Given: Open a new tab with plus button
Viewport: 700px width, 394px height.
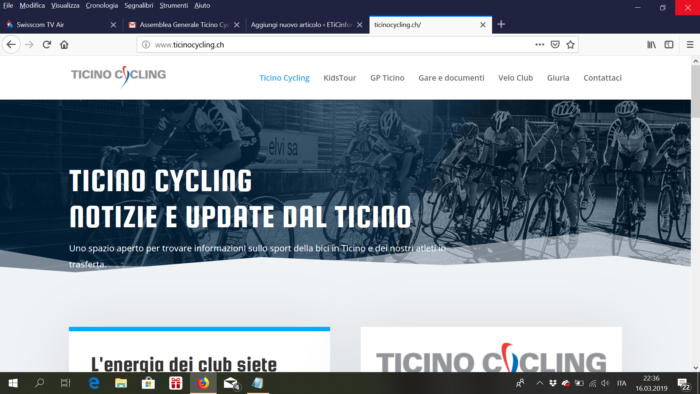Looking at the screenshot, I should (501, 25).
